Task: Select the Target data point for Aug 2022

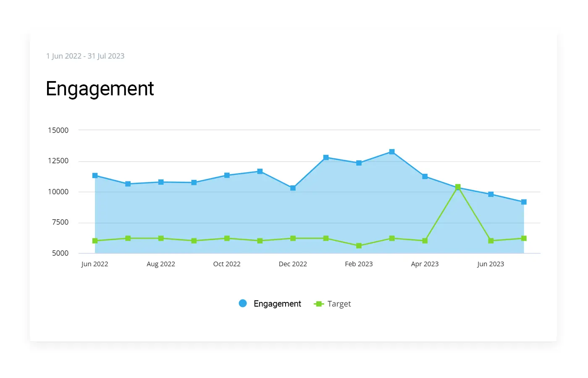Action: pyautogui.click(x=161, y=238)
